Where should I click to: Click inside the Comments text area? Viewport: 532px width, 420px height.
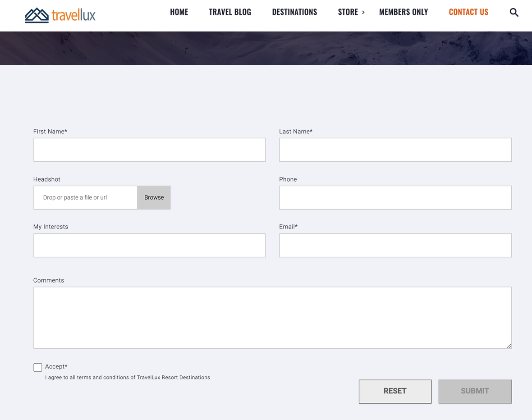(272, 317)
